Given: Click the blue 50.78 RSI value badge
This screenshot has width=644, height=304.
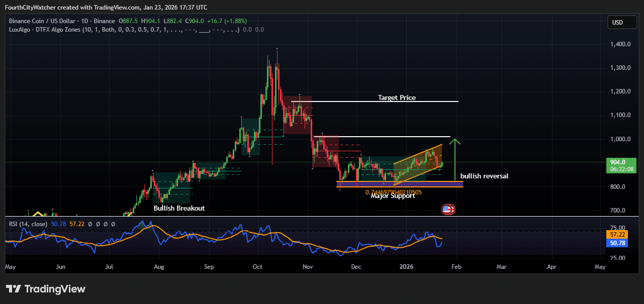Looking at the screenshot, I should point(617,243).
